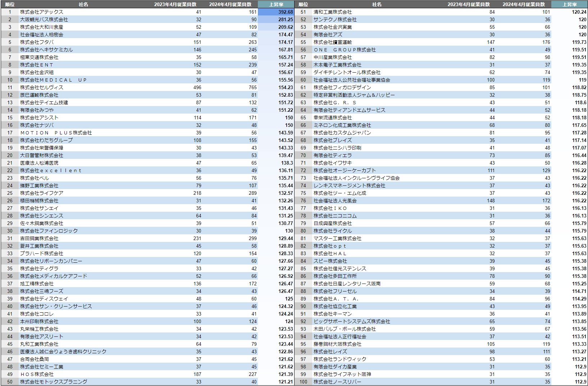Click 2024 headcount 289 for 株式会社ライフケア
Image resolution: width=588 pixels, height=386 pixels.
coord(253,193)
